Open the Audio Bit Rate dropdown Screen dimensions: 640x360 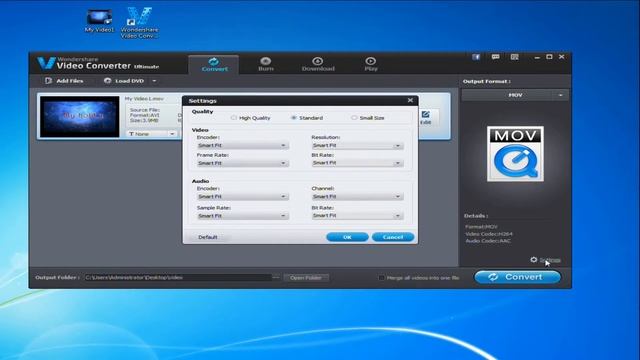(358, 216)
